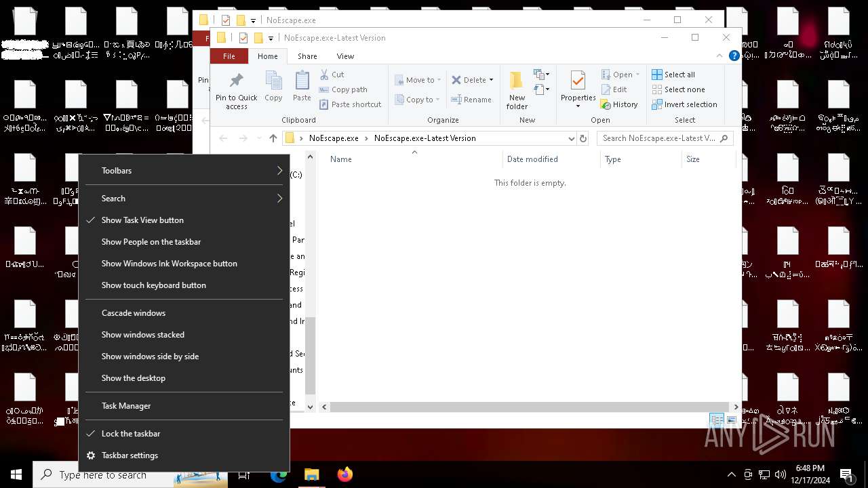This screenshot has width=868, height=488.
Task: Go up one folder level
Action: [273, 138]
